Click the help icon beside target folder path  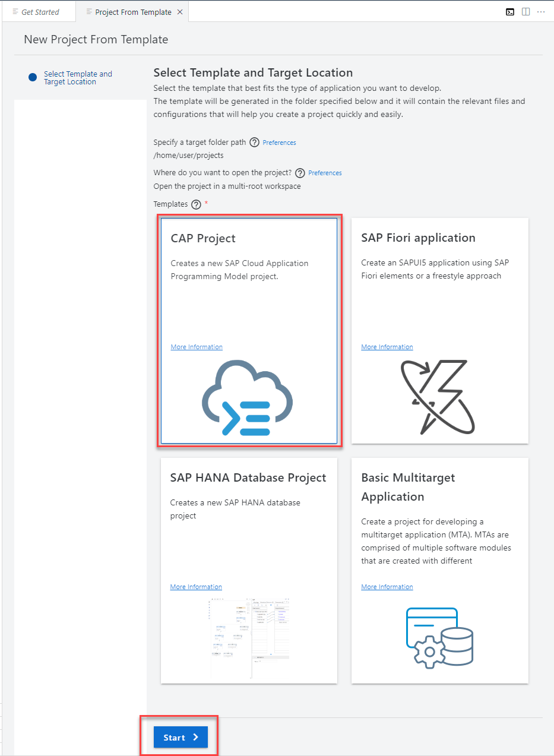pyautogui.click(x=254, y=142)
